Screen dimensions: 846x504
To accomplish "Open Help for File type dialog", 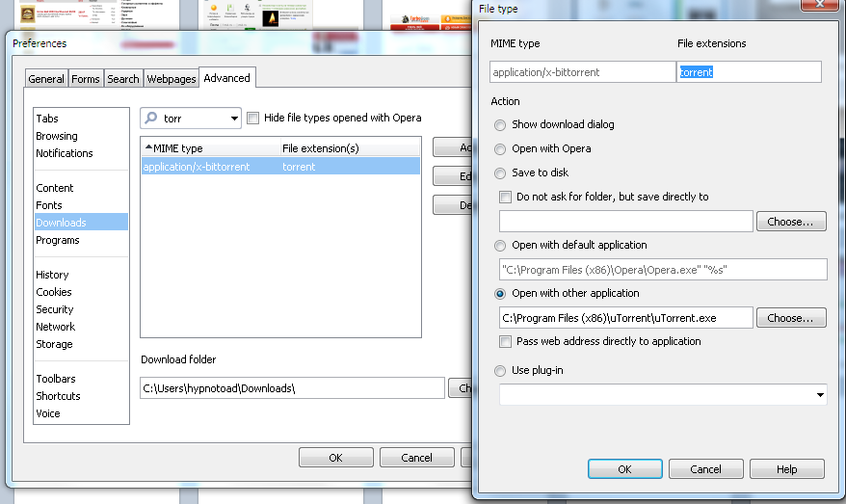I will 786,469.
